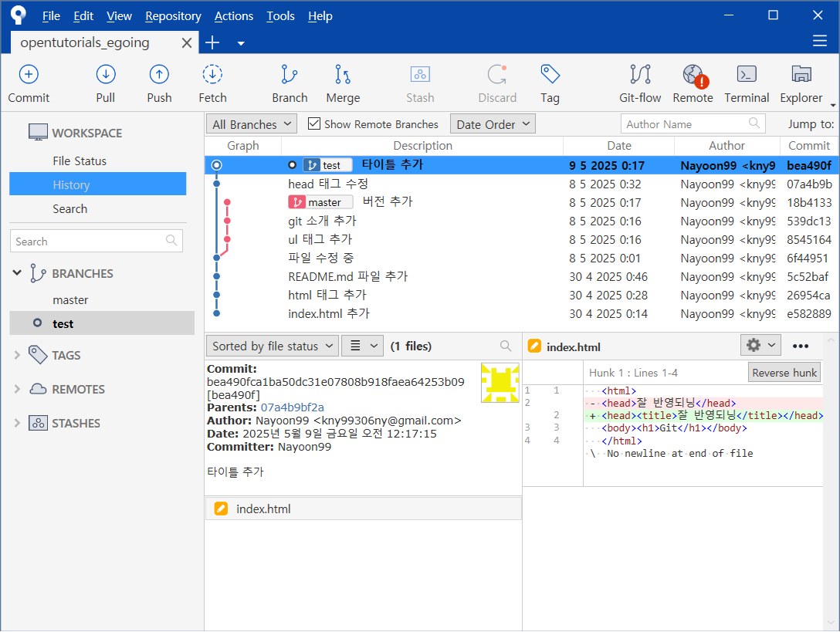
Task: Collapse the BRANCHES section
Action: point(17,273)
